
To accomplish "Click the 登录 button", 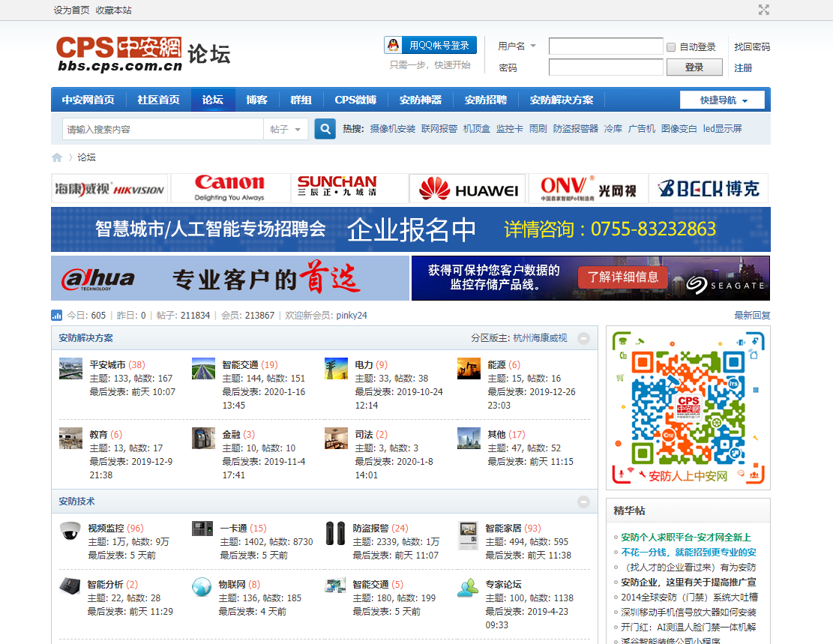I will 694,67.
